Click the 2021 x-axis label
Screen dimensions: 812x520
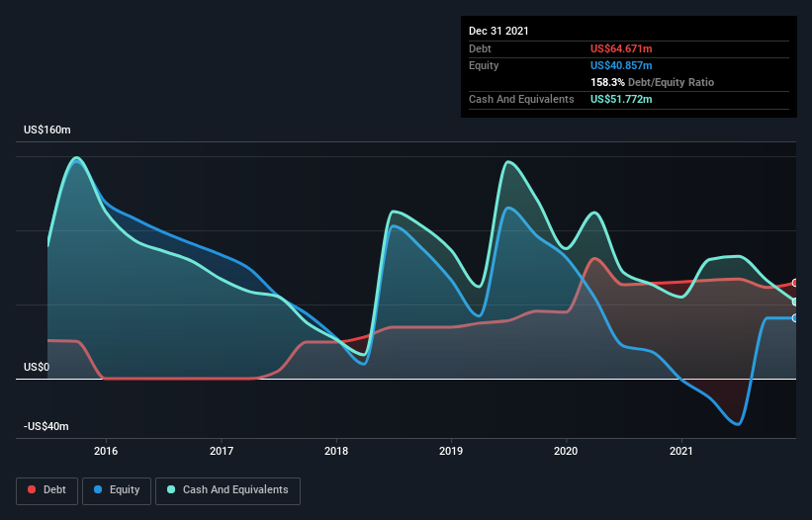pos(681,451)
